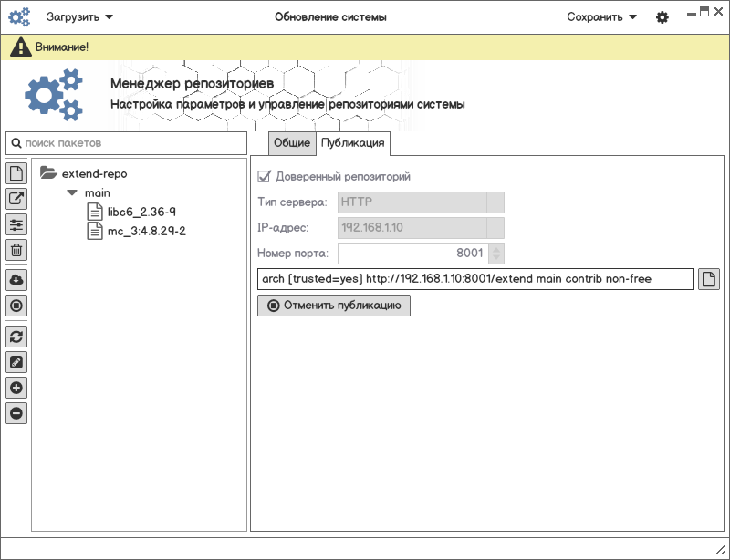
Task: Click the Менеджер репозиториев heading
Action: pos(193,84)
